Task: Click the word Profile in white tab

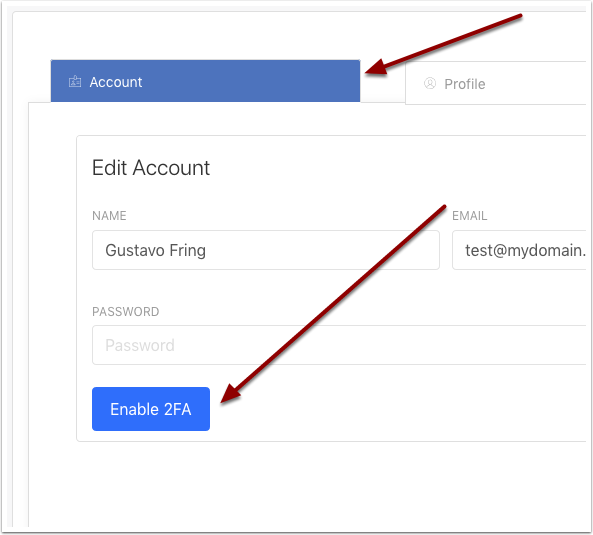Action: point(464,84)
